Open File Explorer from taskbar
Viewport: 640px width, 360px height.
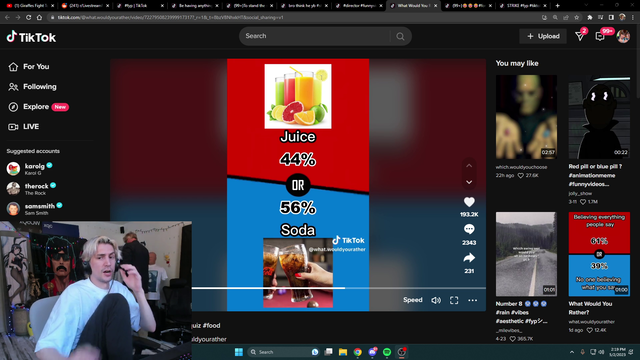pyautogui.click(x=343, y=352)
